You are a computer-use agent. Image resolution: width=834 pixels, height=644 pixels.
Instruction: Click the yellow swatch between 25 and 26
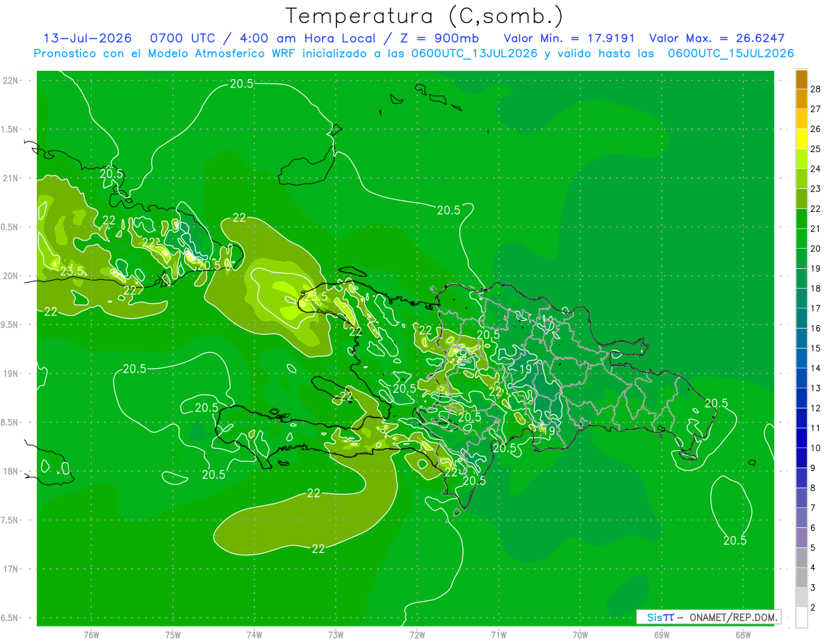pyautogui.click(x=801, y=139)
